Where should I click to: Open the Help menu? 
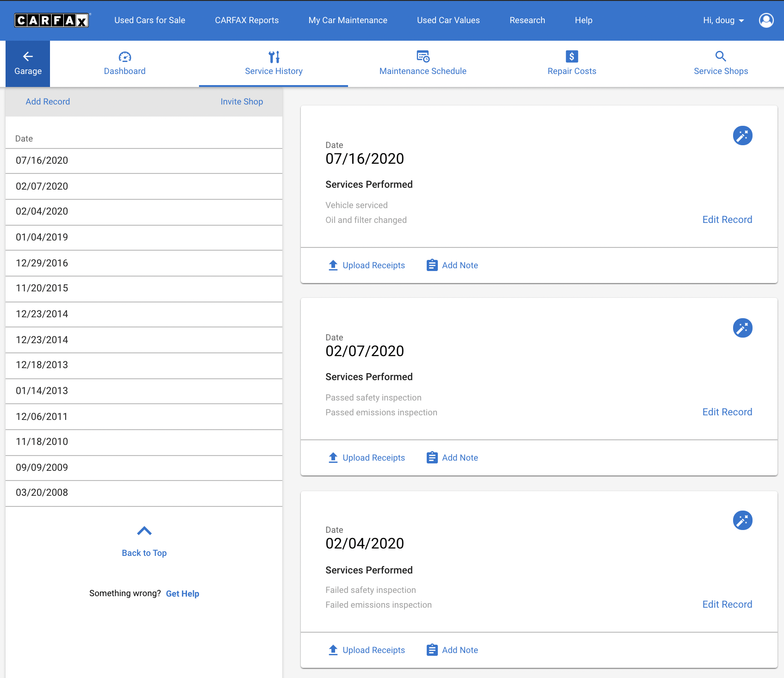[584, 20]
